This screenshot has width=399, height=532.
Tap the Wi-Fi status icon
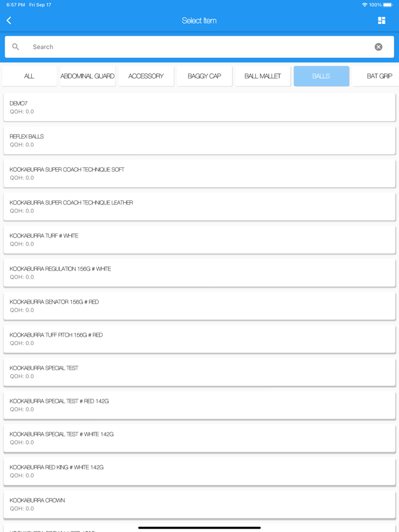point(364,5)
